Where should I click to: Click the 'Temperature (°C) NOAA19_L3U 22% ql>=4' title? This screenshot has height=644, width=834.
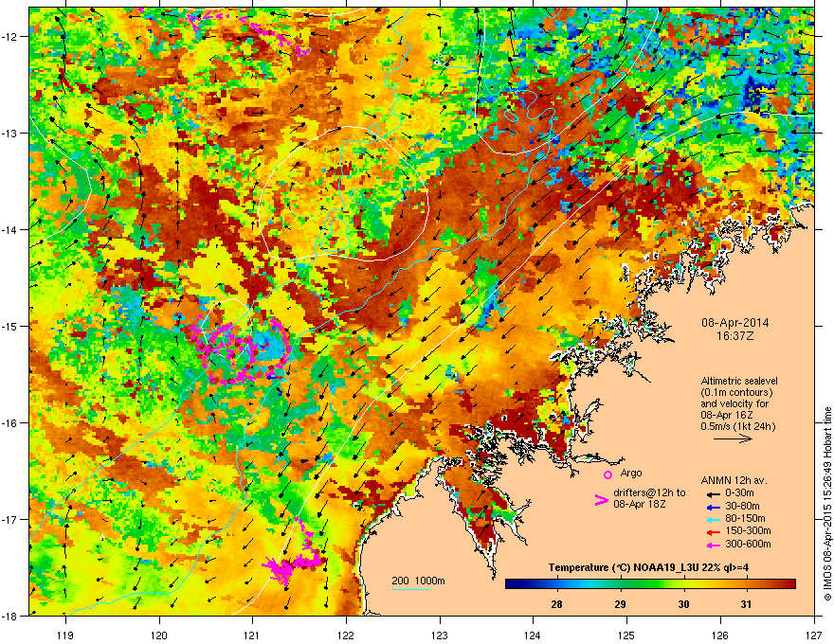[x=648, y=567]
